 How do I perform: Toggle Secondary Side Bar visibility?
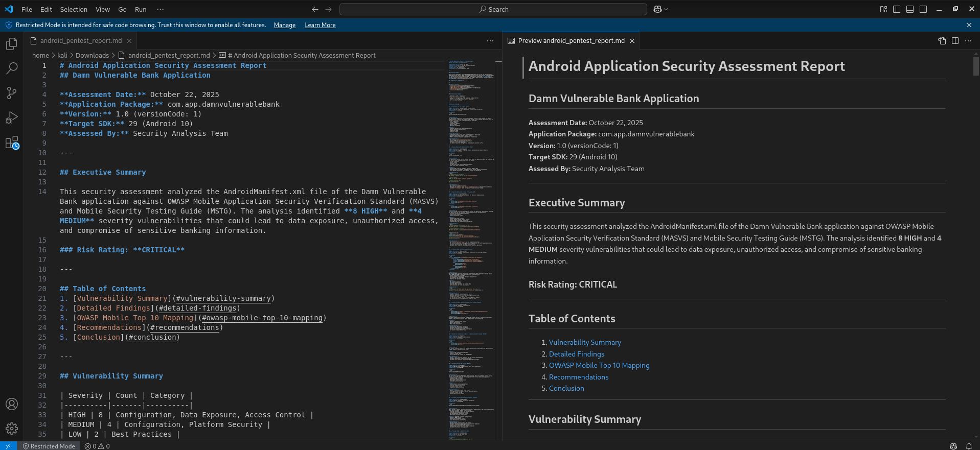tap(923, 9)
